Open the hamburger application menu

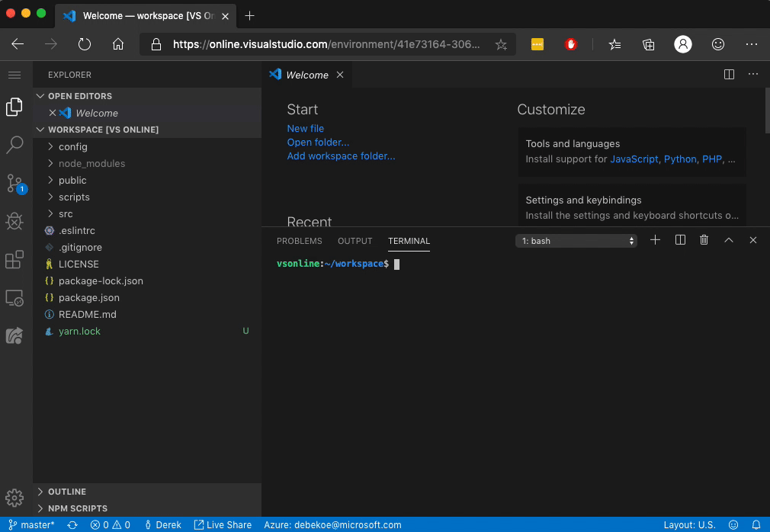tap(14, 75)
